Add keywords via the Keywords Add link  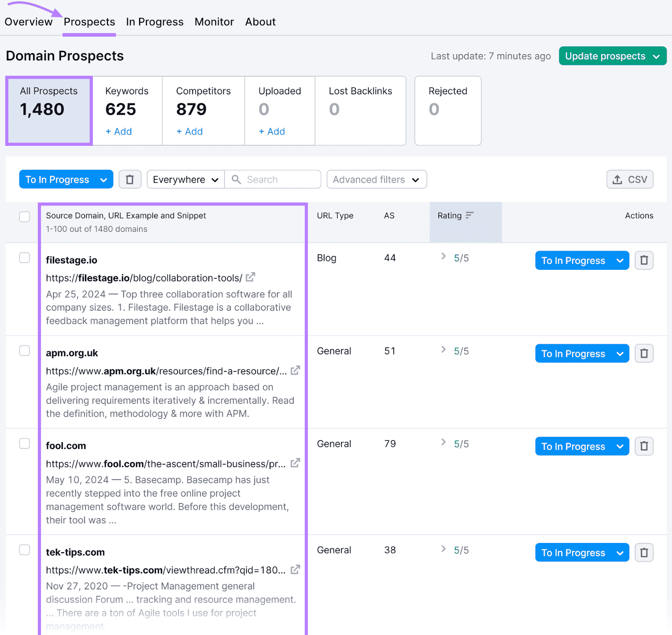[118, 132]
